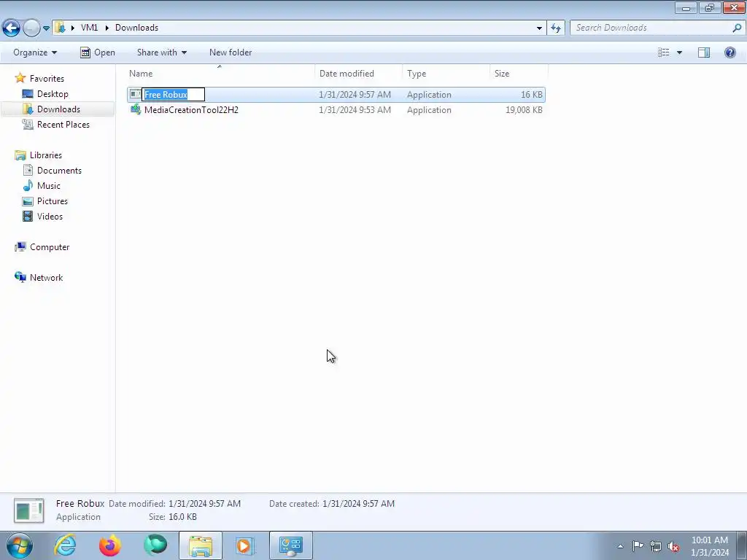Click the Free Robux file icon

135,94
